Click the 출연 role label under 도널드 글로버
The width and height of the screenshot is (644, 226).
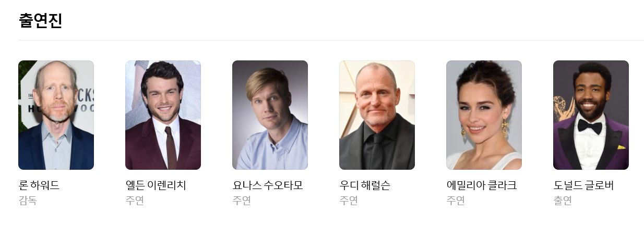point(563,200)
